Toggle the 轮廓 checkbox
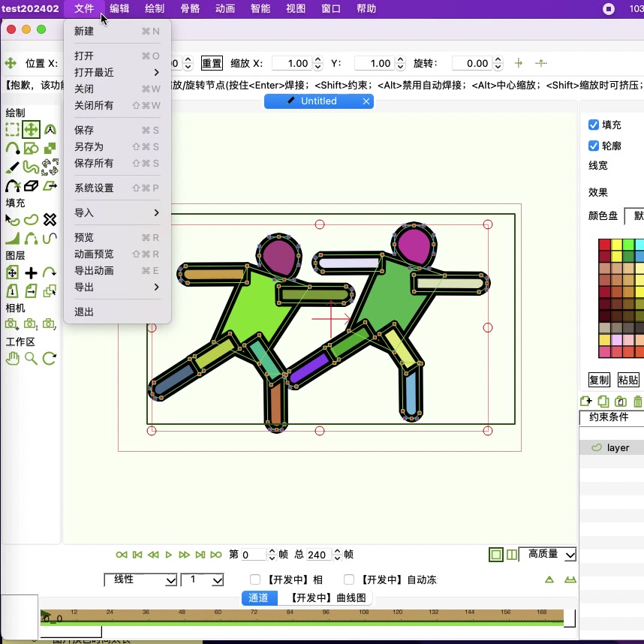The width and height of the screenshot is (644, 644). 594,146
